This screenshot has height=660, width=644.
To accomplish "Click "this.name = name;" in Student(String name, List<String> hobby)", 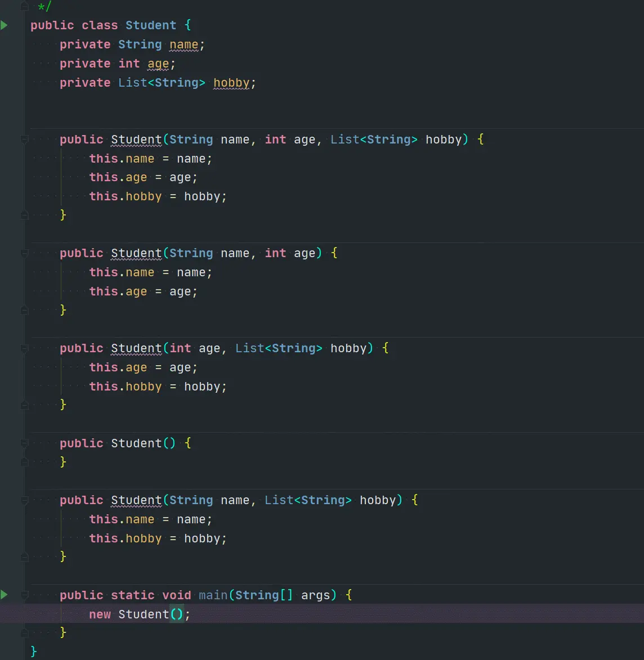I will tap(150, 519).
